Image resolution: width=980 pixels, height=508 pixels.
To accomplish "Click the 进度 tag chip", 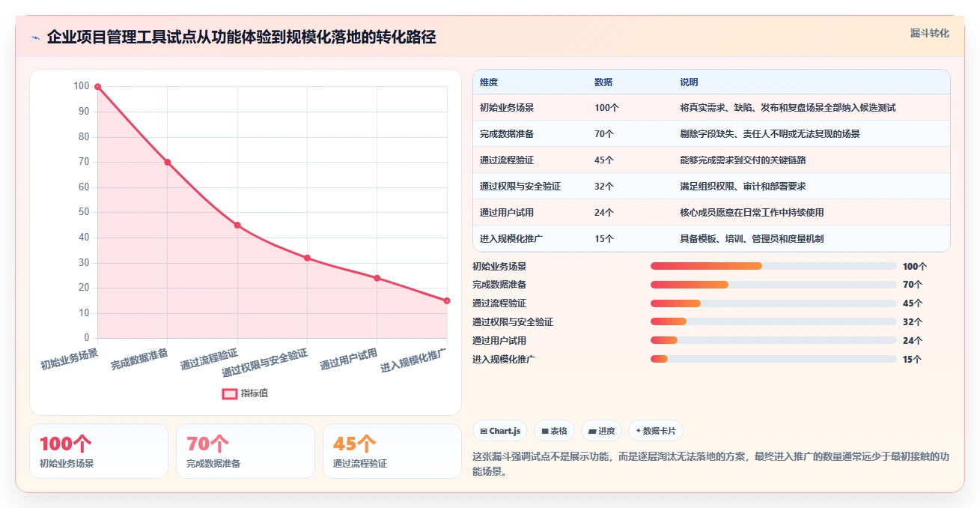I will [602, 431].
